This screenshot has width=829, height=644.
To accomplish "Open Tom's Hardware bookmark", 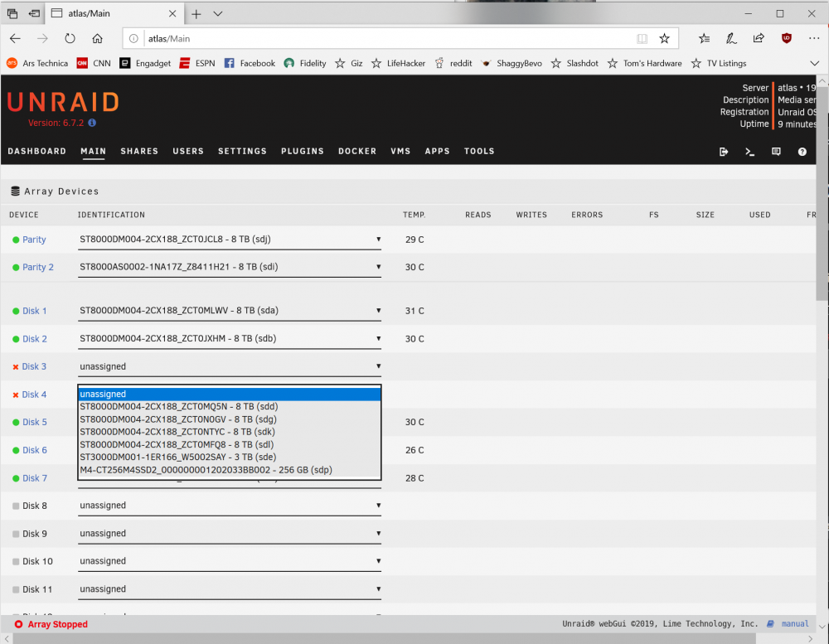I will tap(645, 64).
